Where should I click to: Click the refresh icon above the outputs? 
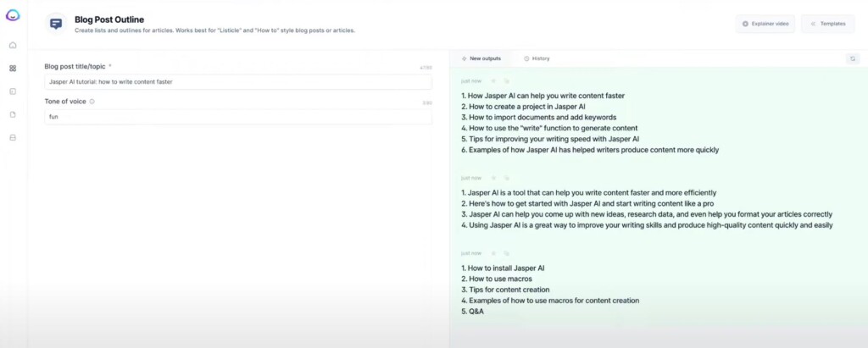click(x=852, y=58)
